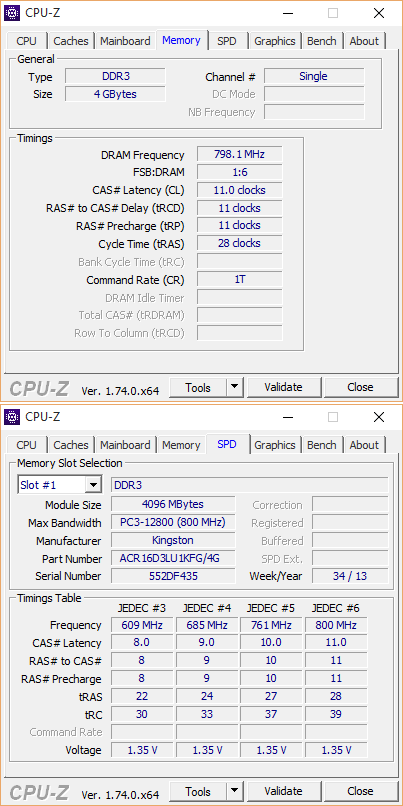Expand Tools dropdown arrow in SPD window
Viewport: 403px width, 806px height.
pyautogui.click(x=235, y=792)
